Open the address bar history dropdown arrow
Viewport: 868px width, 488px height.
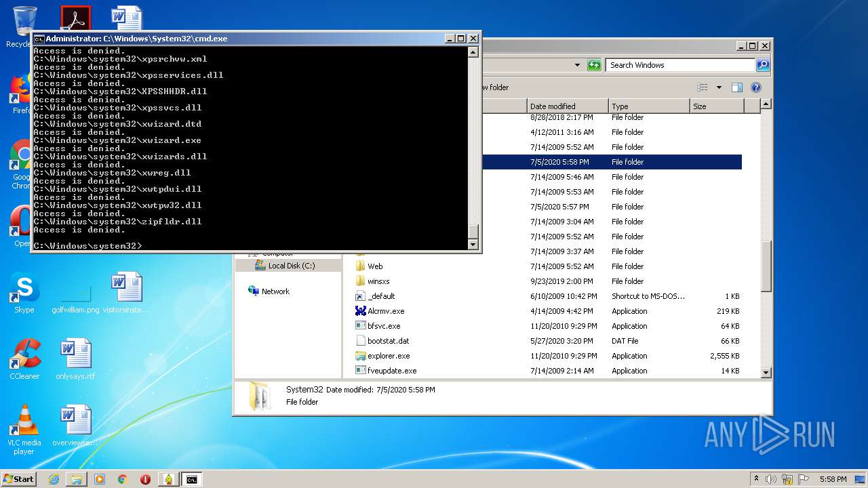577,65
